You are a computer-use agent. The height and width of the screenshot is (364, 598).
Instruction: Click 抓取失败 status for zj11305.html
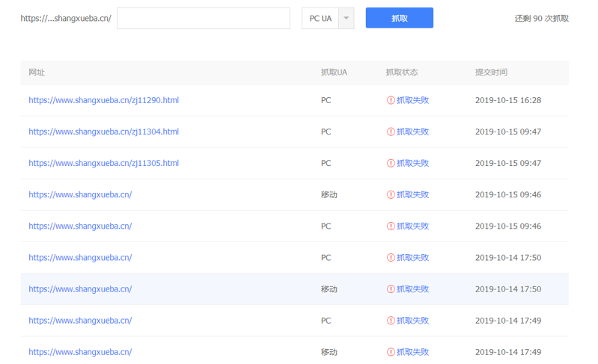point(412,164)
